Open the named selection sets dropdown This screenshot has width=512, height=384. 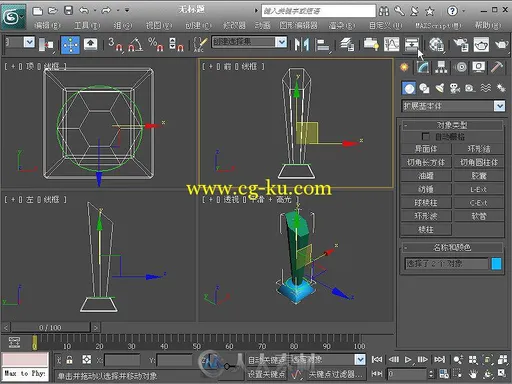249,42
